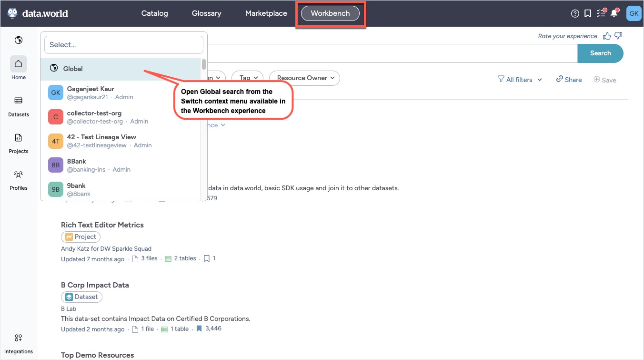644x360 pixels.
Task: Click thumbs down rating icon
Action: click(x=618, y=36)
